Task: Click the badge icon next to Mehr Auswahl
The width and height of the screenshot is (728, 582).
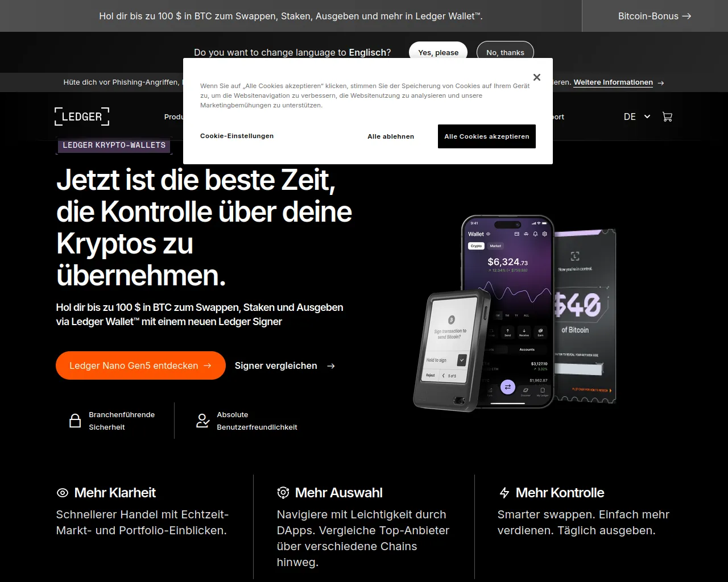Action: (283, 493)
